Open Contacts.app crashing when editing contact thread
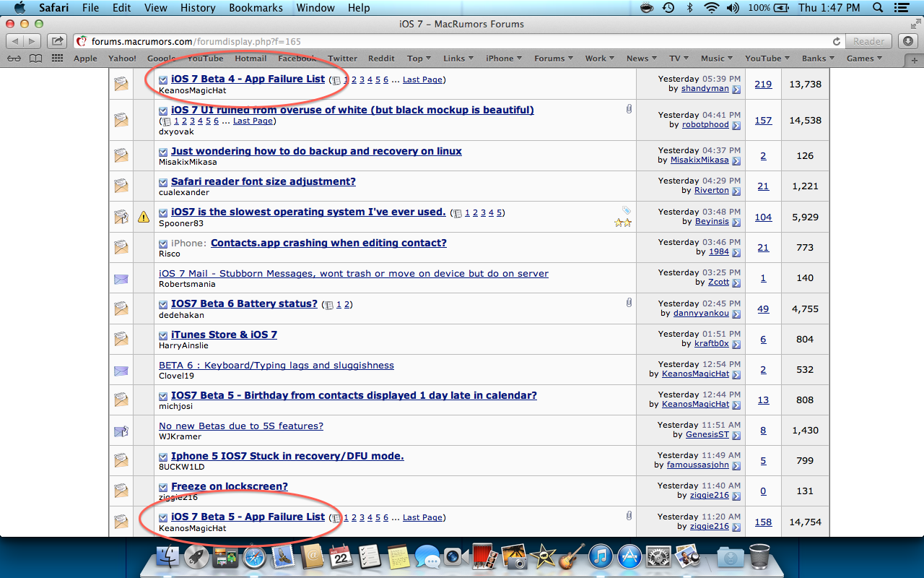Viewport: 924px width, 578px height. (x=328, y=243)
